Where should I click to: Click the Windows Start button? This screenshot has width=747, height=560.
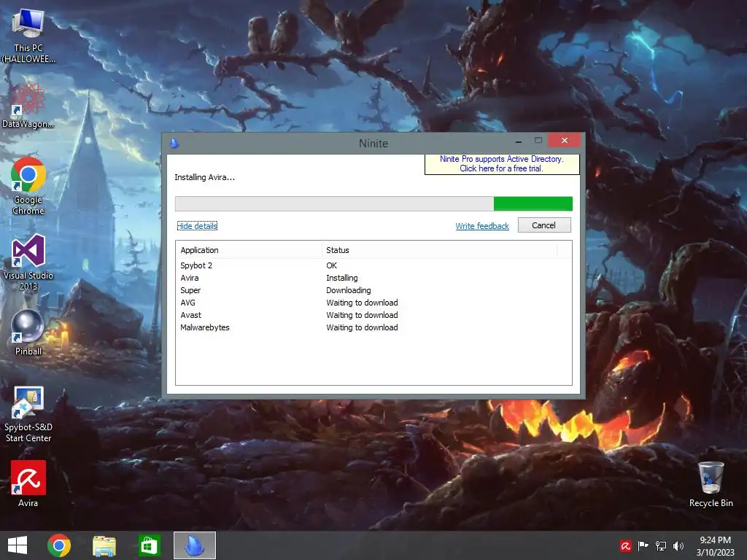click(x=18, y=545)
